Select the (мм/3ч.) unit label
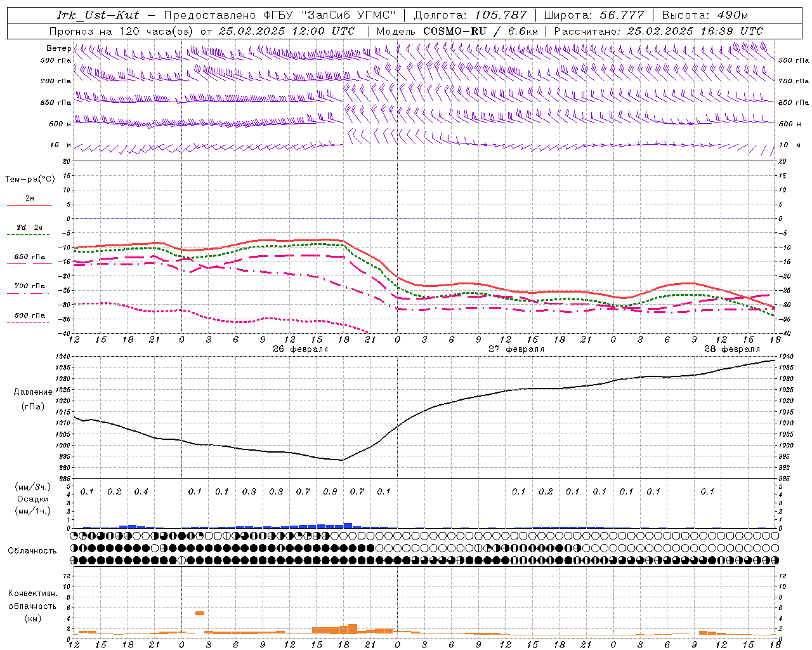This screenshot has height=650, width=812. (33, 487)
